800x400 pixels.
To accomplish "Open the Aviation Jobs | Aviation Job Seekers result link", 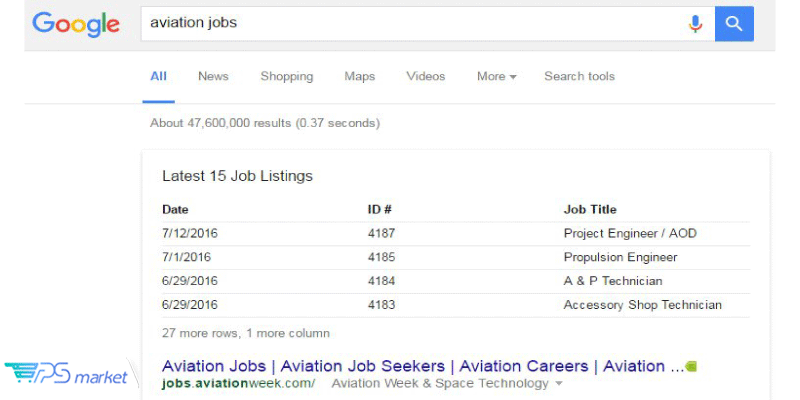I will click(423, 366).
